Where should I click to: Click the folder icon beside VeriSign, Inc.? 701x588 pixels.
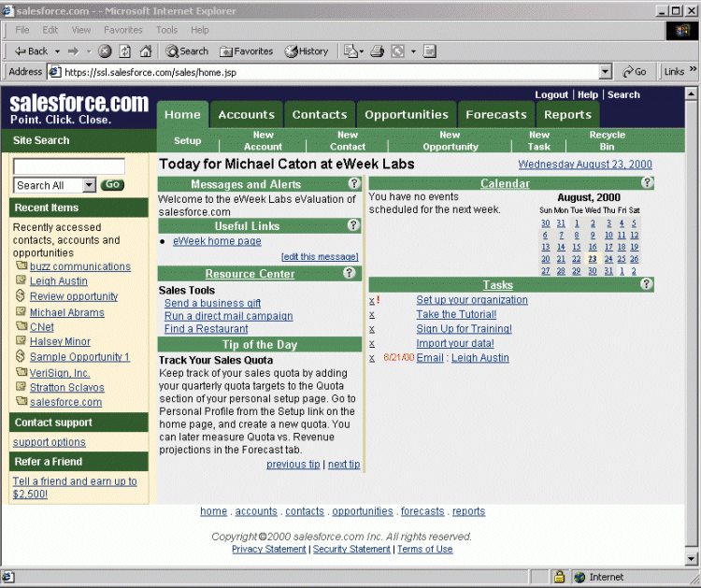pos(21,371)
